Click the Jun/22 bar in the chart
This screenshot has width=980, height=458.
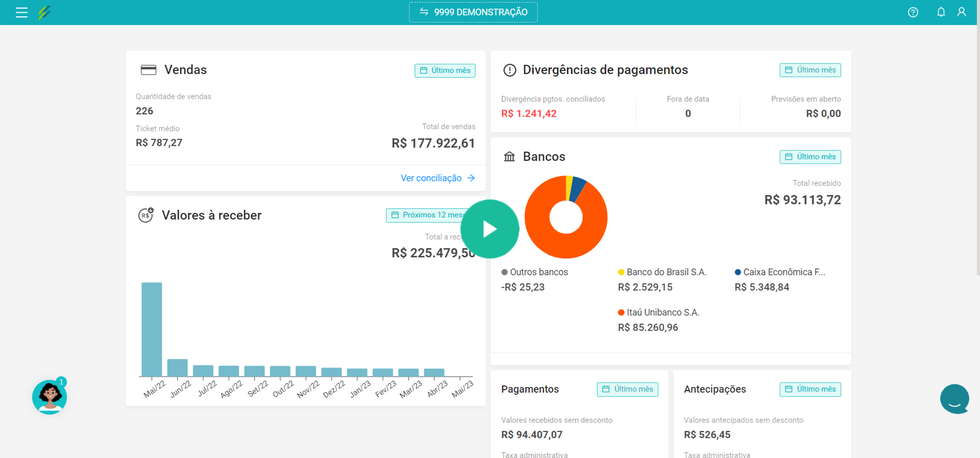[x=177, y=368]
